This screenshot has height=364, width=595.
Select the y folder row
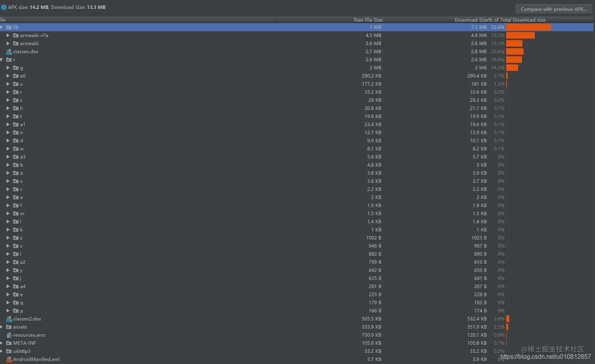297,270
